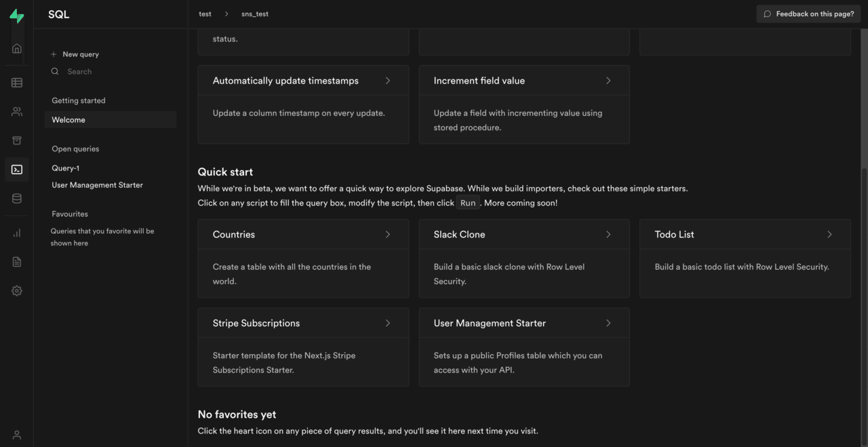
Task: Click the Supabase logo icon
Action: tap(17, 16)
